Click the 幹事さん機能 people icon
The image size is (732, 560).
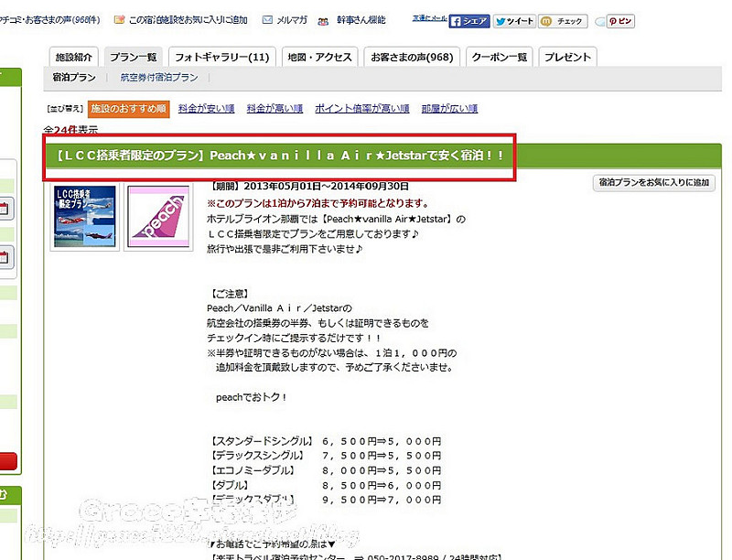323,21
